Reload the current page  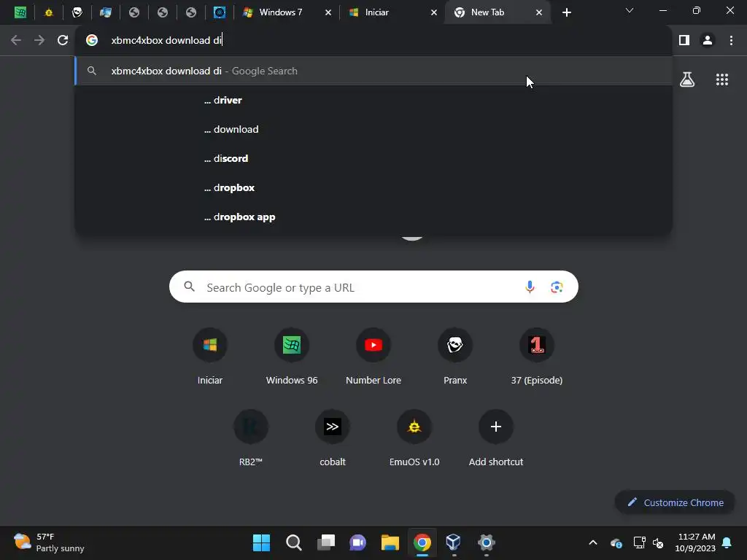pyautogui.click(x=63, y=40)
